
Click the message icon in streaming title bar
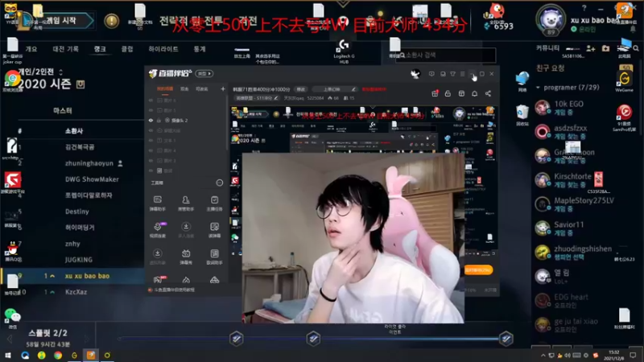[431, 74]
